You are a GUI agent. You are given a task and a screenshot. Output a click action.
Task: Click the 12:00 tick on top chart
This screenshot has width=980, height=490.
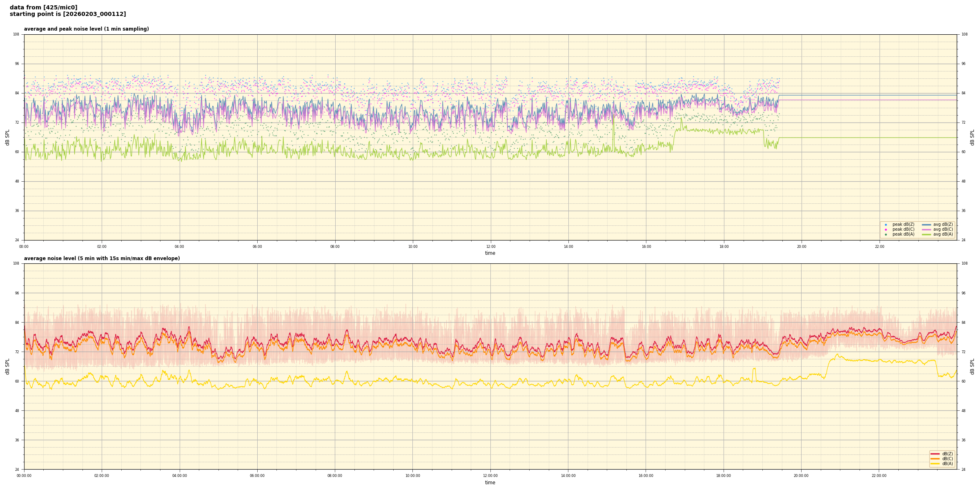[x=491, y=247]
